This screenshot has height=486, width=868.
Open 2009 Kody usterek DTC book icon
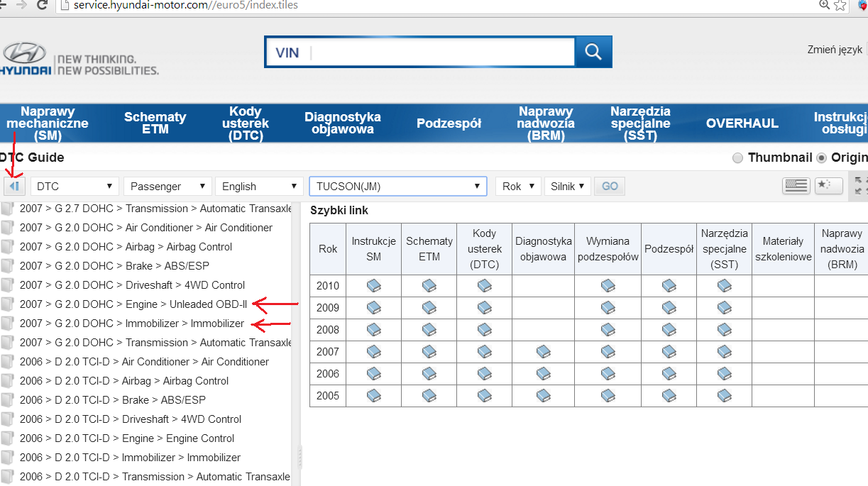(485, 308)
